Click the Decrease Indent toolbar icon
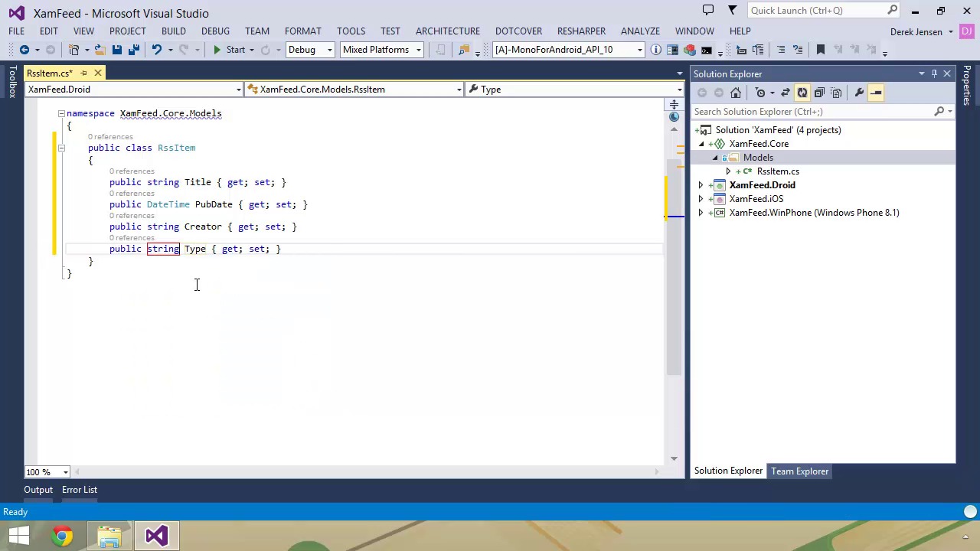This screenshot has height=551, width=980. (741, 50)
